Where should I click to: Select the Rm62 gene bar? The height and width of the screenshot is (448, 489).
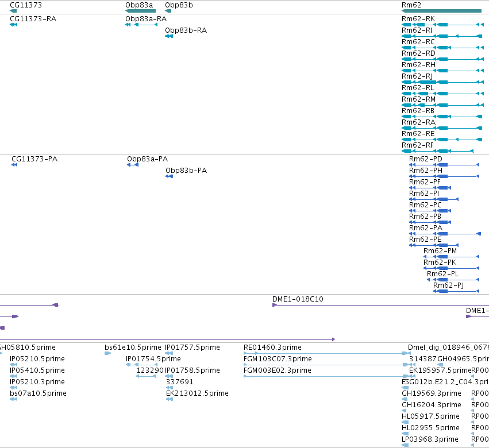coord(442,11)
